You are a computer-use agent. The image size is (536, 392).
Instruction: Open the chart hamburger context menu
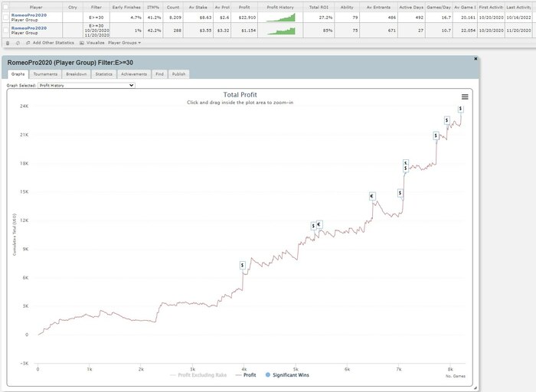click(465, 96)
